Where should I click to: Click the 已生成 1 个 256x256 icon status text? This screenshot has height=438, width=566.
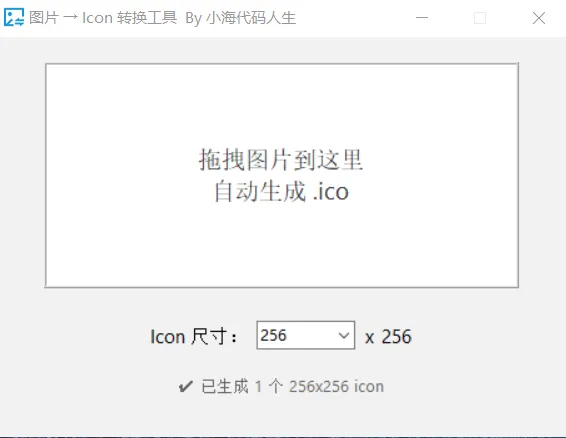click(x=292, y=387)
